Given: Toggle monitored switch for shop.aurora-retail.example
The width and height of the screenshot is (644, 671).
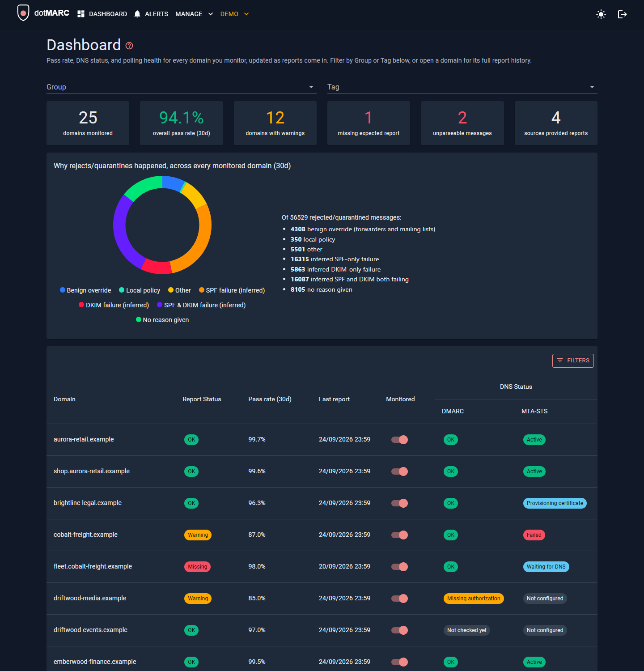Looking at the screenshot, I should (x=400, y=471).
